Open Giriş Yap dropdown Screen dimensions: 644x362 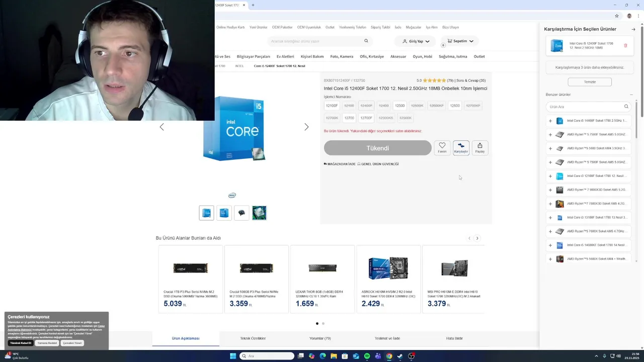pos(416,41)
